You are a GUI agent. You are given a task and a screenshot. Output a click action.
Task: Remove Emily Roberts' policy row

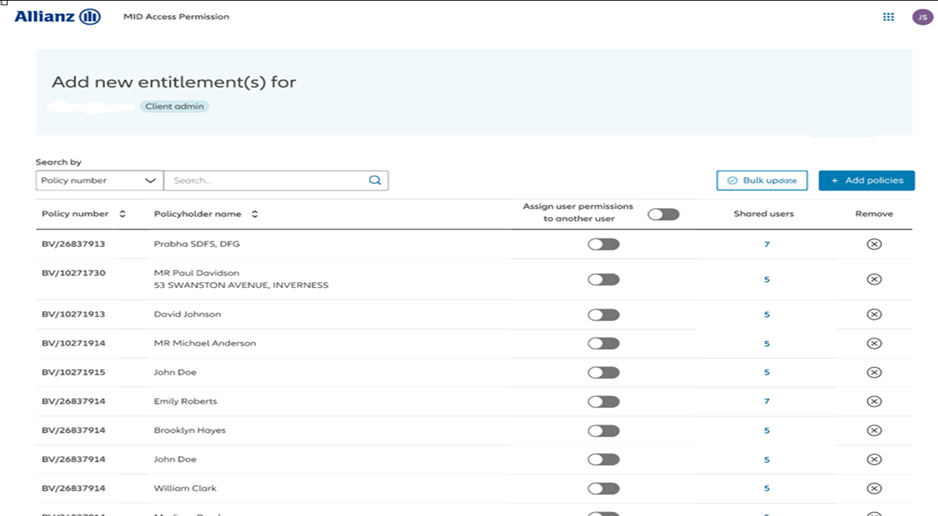tap(874, 401)
